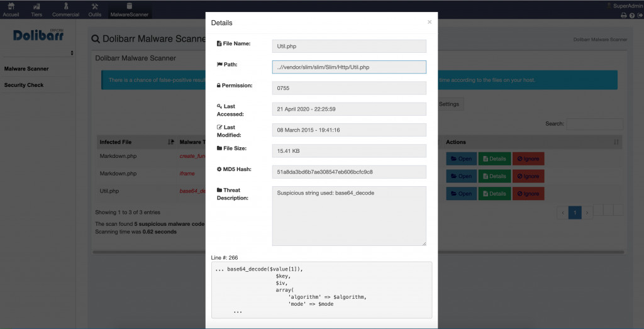The image size is (644, 329).
Task: Click the 'Path:' label with flag icon
Action: [x=227, y=65]
